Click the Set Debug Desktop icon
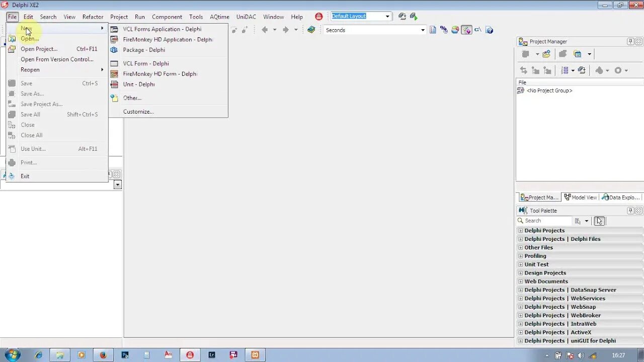This screenshot has height=362, width=644. click(x=414, y=17)
